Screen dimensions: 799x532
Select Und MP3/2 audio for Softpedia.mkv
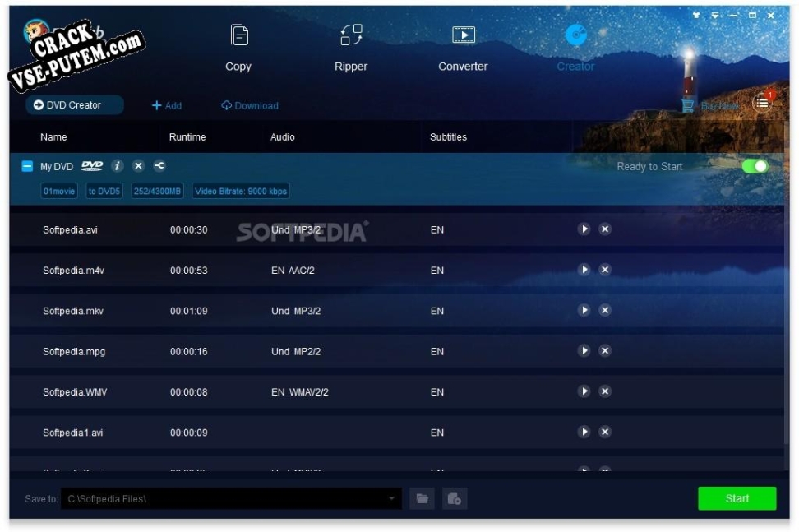coord(296,311)
